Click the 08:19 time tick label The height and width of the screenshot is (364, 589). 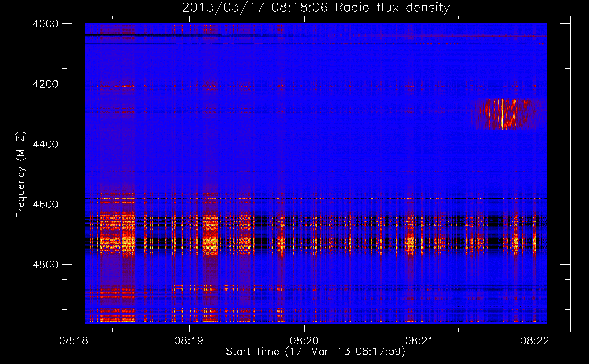tap(189, 341)
